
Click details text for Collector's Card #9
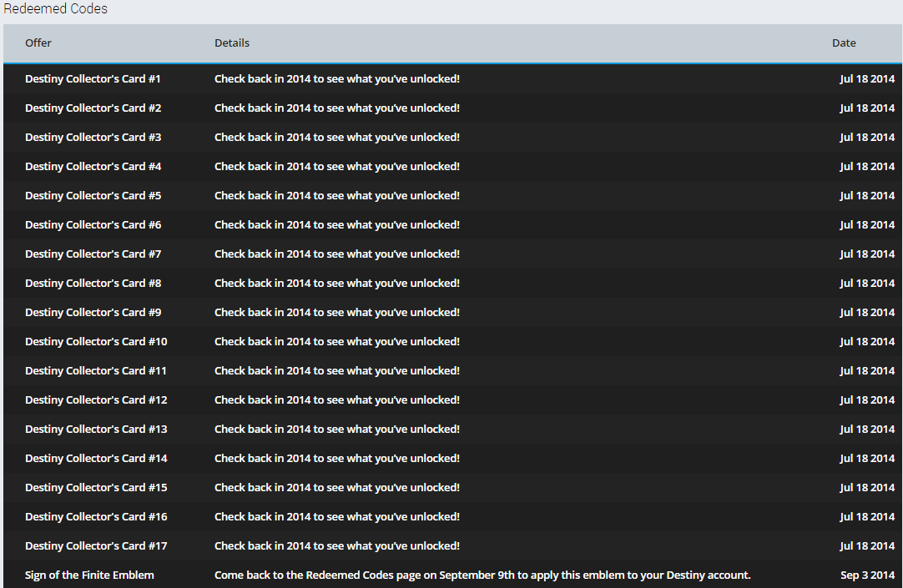(x=336, y=313)
